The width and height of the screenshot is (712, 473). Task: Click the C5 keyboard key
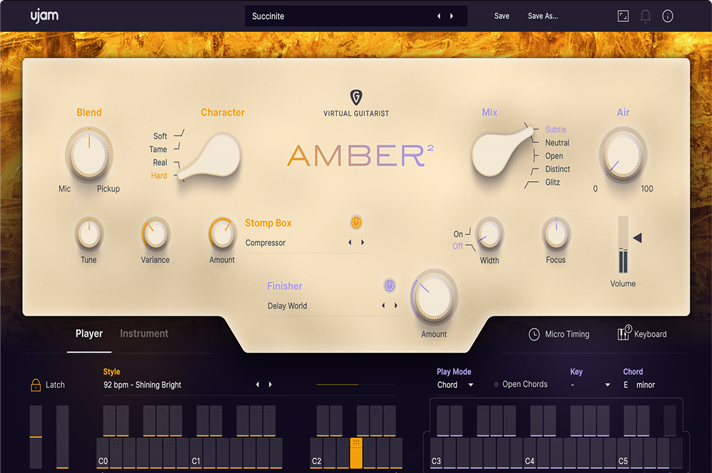point(623,453)
